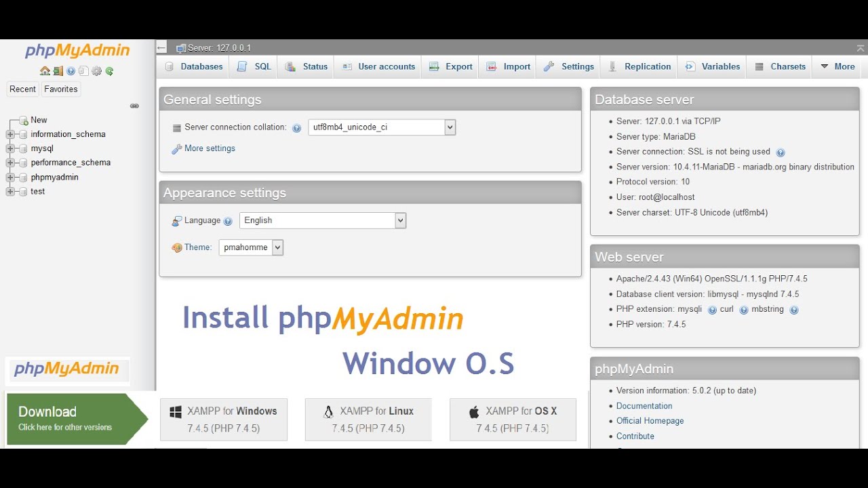Go to User accounts tab
This screenshot has height=488, width=868.
[x=378, y=66]
